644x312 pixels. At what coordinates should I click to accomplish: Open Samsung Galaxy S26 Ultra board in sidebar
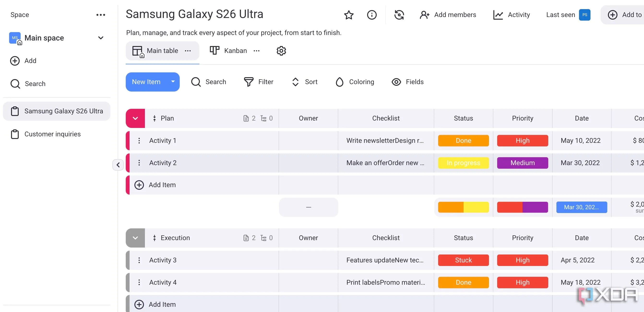tap(56, 111)
